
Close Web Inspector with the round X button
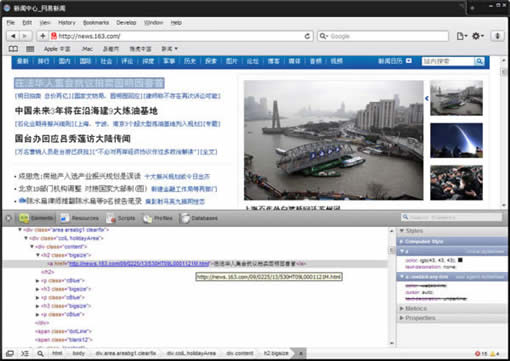point(9,218)
